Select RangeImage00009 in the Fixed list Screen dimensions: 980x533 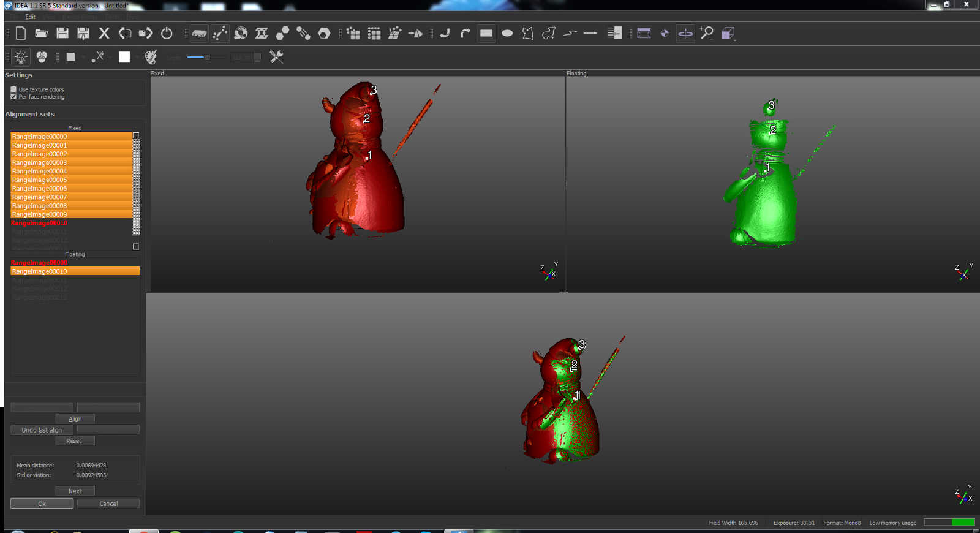(72, 214)
